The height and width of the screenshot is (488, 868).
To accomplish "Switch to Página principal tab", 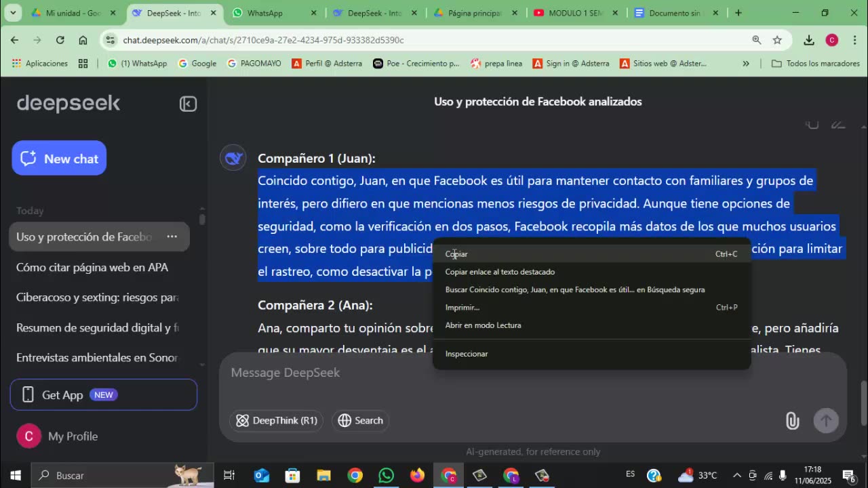I will pyautogui.click(x=475, y=13).
